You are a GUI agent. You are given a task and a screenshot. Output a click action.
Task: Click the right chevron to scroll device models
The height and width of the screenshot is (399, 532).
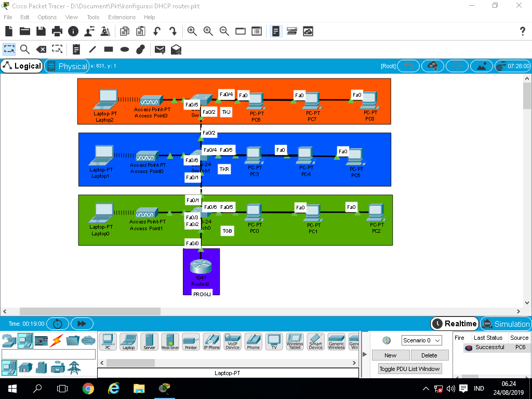pos(354,362)
